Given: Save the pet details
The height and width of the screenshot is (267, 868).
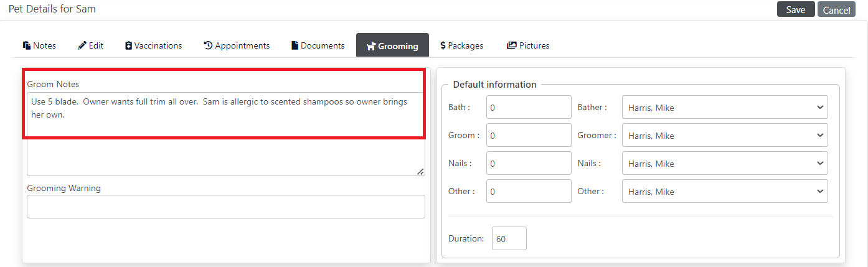Looking at the screenshot, I should pyautogui.click(x=796, y=9).
